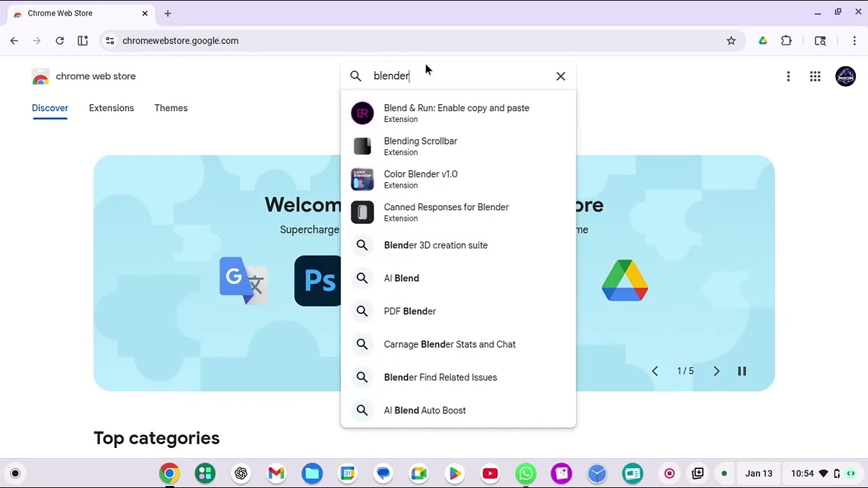Screen dimensions: 868x488
Task: Open the ChromeOS launcher button
Action: click(x=15, y=473)
